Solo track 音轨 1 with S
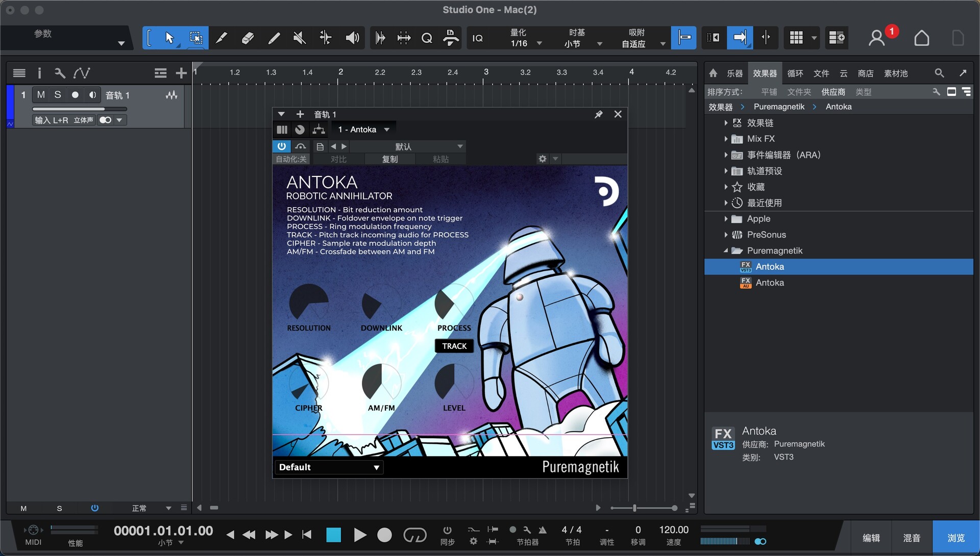Screen dimensions: 980x556 pyautogui.click(x=58, y=95)
